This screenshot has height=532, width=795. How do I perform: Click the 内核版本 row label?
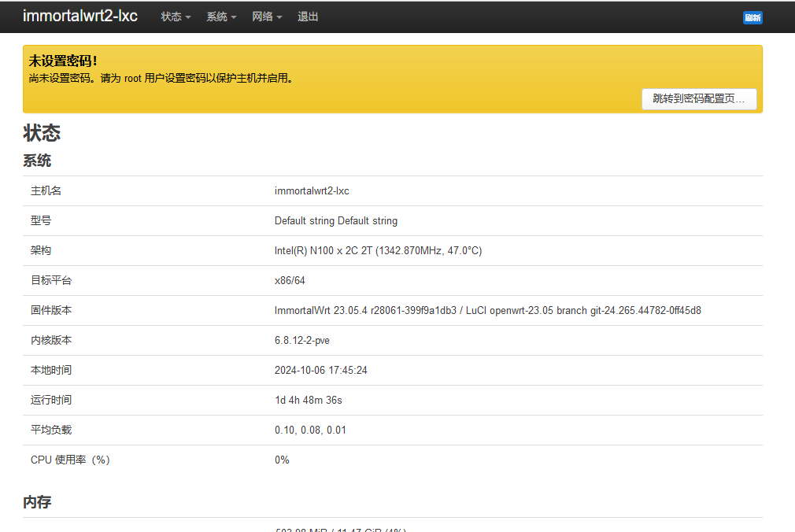point(51,340)
